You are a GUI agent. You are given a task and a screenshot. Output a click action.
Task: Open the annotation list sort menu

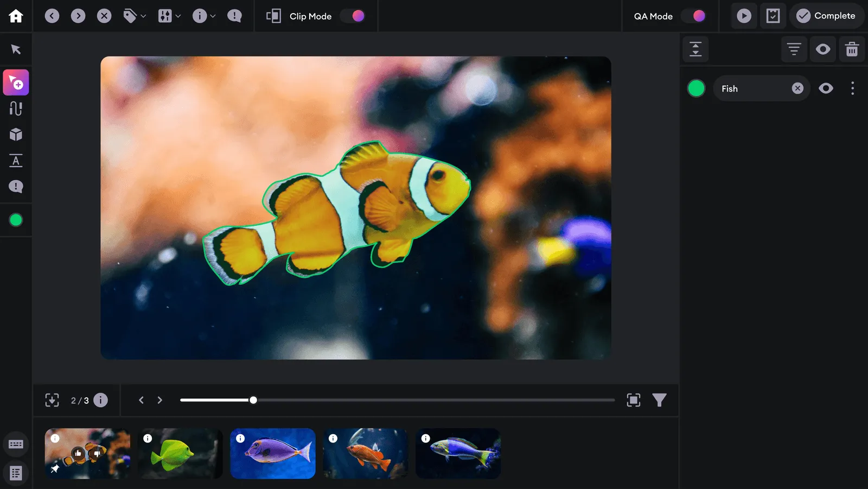click(794, 49)
